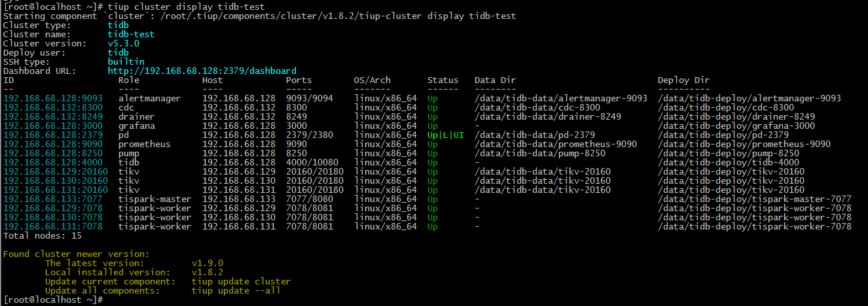Click the OS/Arch column header
Screen dimensions: 868x306
(372, 80)
